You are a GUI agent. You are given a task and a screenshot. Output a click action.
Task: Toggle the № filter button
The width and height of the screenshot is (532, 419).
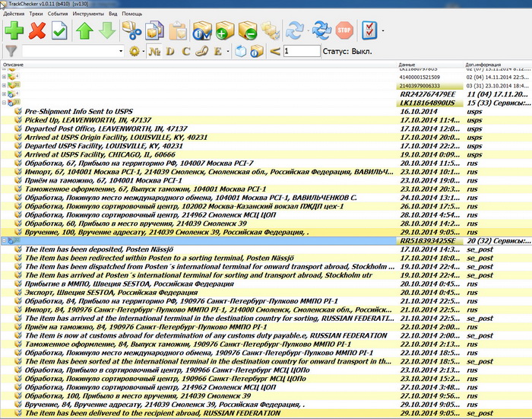[154, 51]
